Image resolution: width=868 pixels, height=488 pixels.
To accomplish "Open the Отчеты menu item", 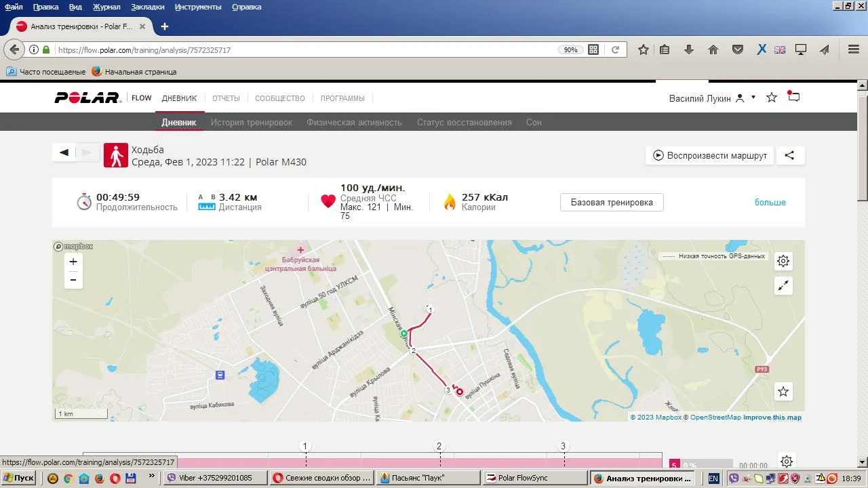I will 226,98.
